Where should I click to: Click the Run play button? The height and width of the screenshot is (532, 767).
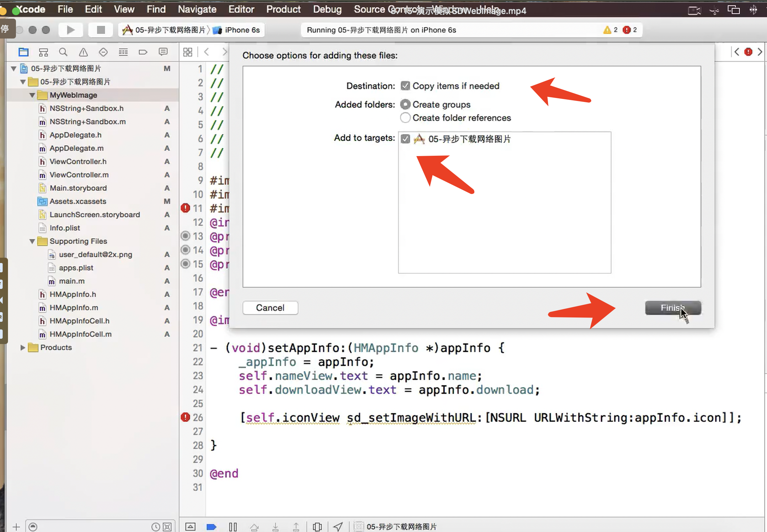70,30
